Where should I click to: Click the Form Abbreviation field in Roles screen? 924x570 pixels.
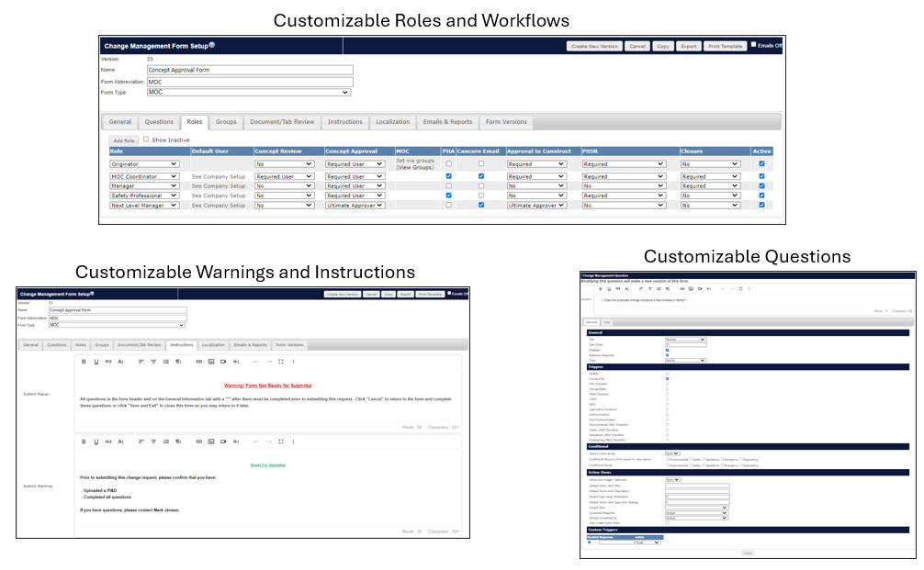[x=250, y=82]
